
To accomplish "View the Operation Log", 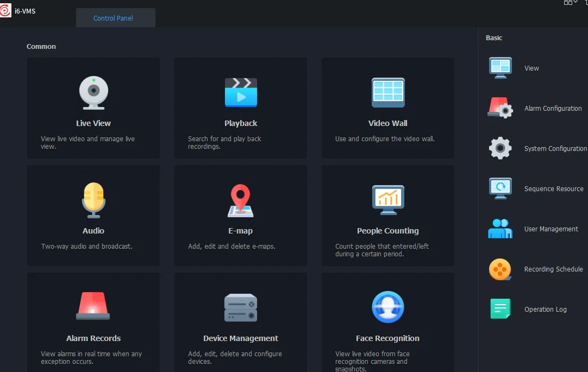I will point(545,309).
